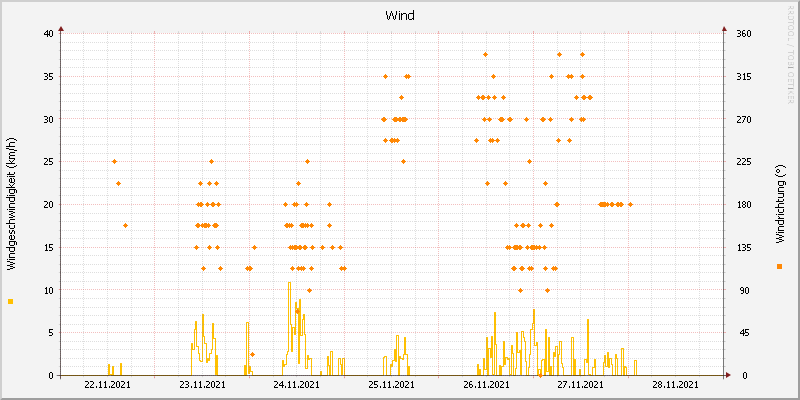Screen dimensions: 800x400
Task: Click the date label 27.11.2021
Action: (581, 384)
